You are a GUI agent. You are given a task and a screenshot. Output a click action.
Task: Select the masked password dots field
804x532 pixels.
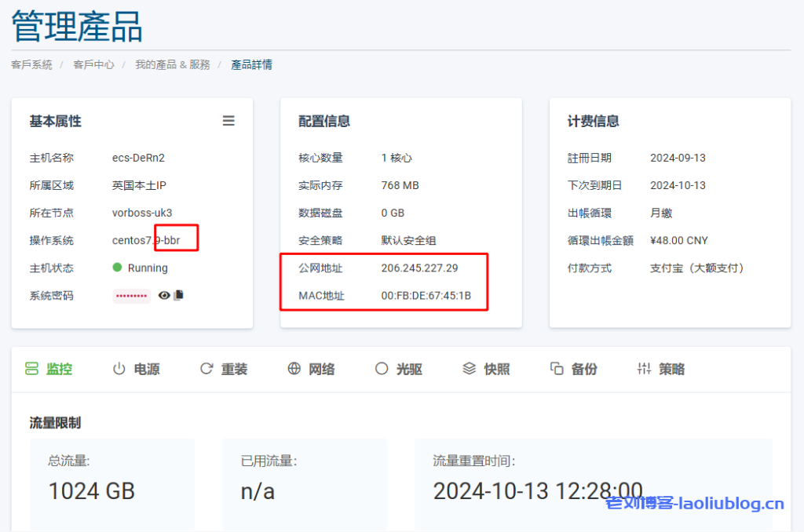[131, 295]
